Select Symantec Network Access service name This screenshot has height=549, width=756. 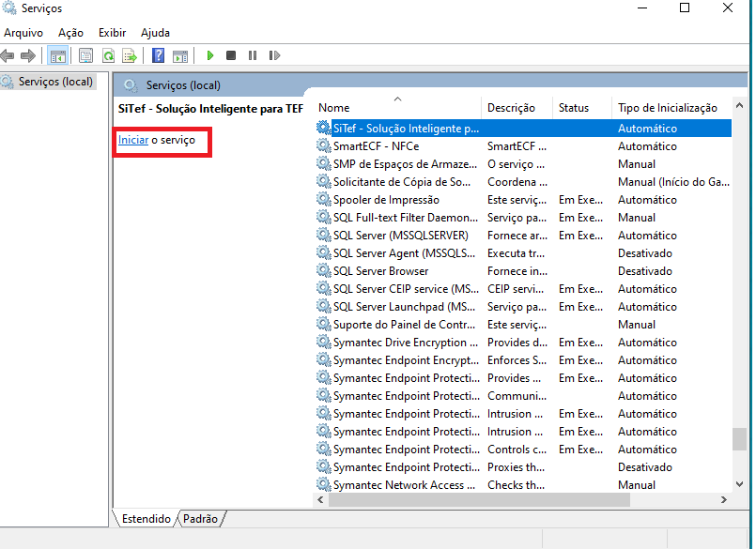405,485
